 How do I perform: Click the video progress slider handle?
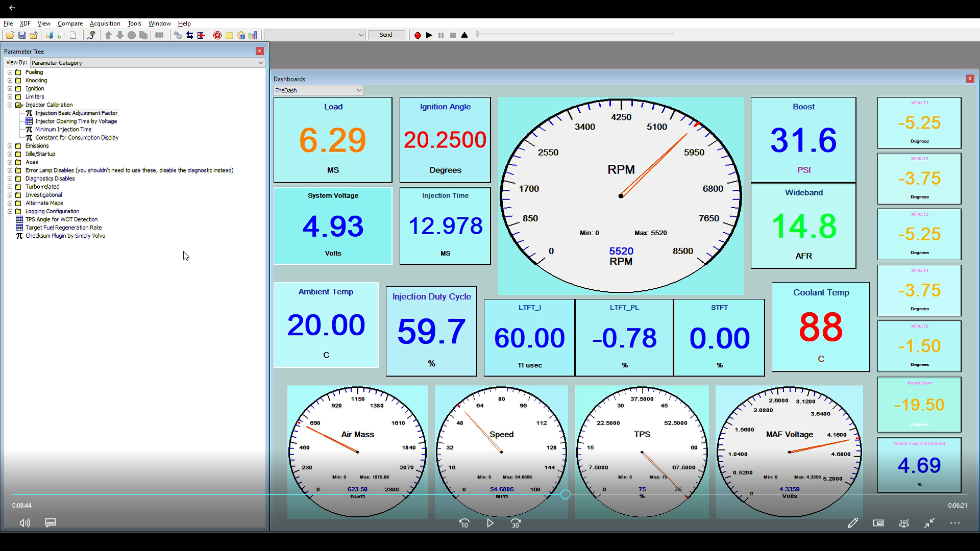coord(566,494)
